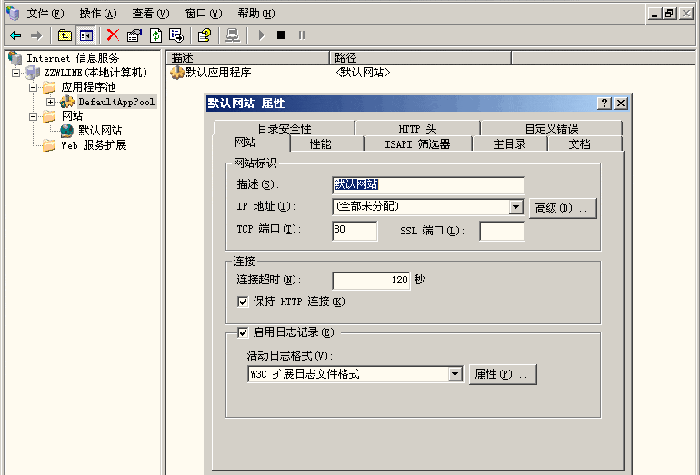700x475 pixels.
Task: Expand the DefaultAppPool tree node
Action: (50, 102)
